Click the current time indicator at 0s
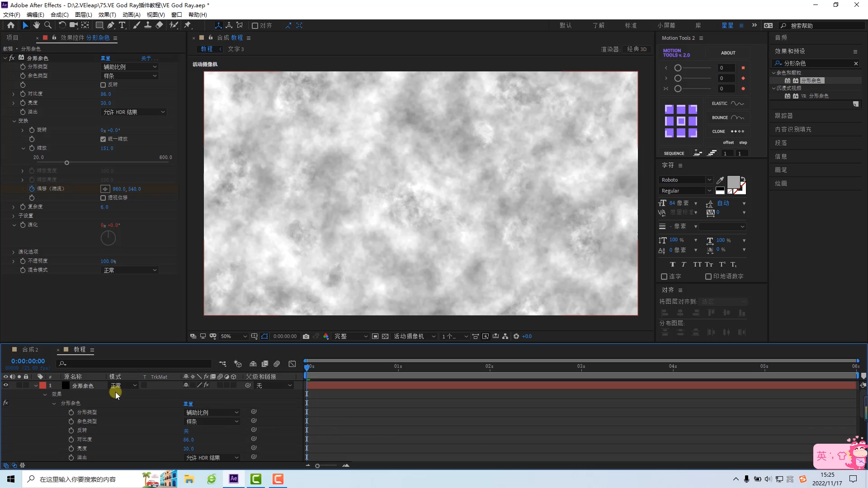 [x=307, y=367]
